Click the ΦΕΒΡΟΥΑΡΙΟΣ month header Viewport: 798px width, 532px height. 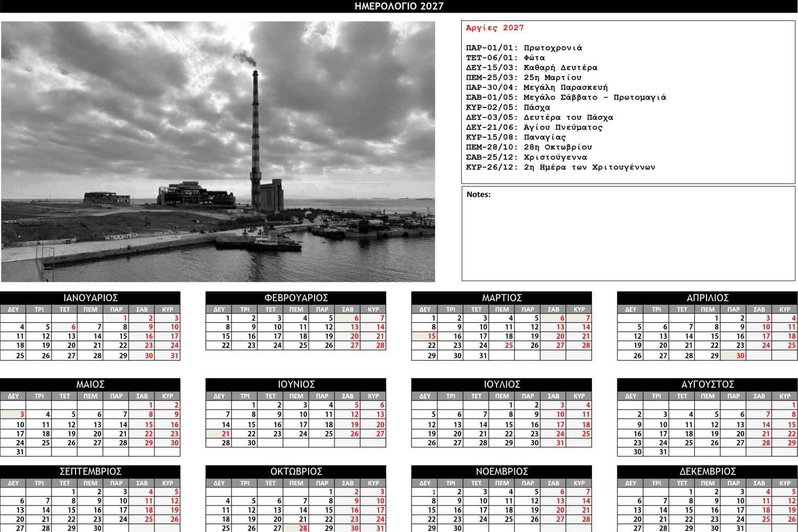(x=296, y=298)
